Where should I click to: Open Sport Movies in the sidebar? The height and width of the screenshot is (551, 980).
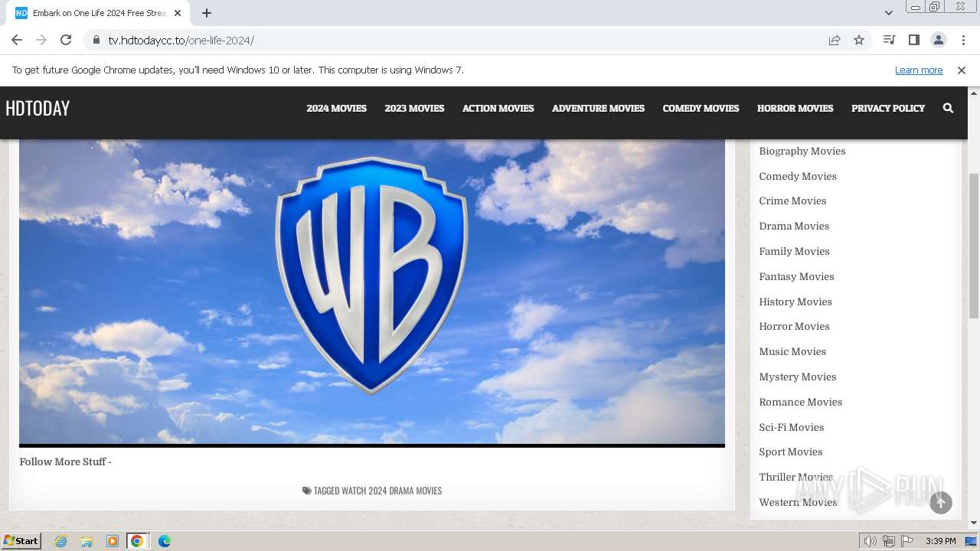[790, 452]
